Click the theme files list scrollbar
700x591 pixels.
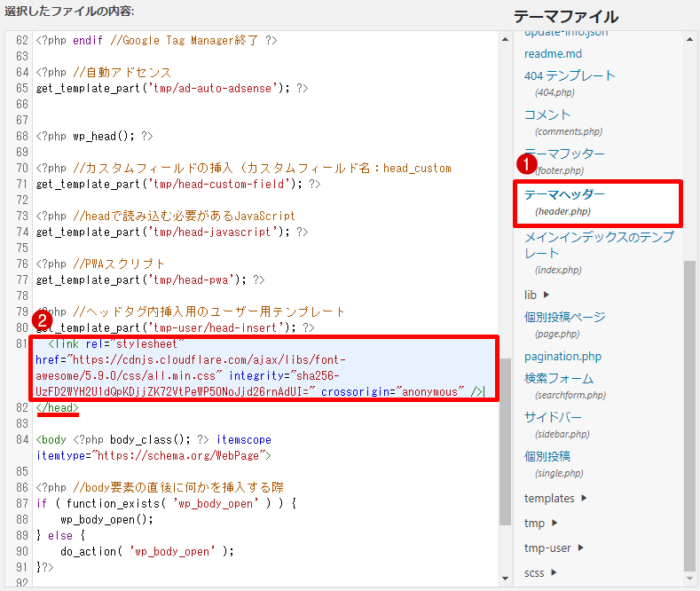coord(690,415)
